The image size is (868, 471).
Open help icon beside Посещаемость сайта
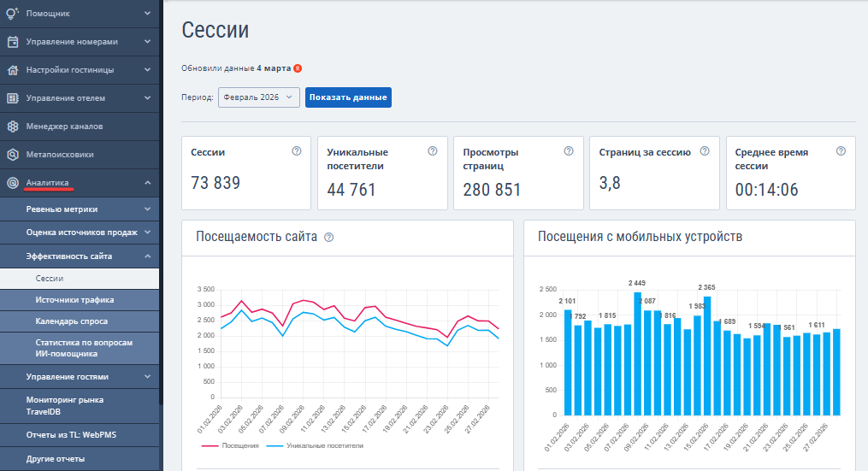pyautogui.click(x=329, y=238)
